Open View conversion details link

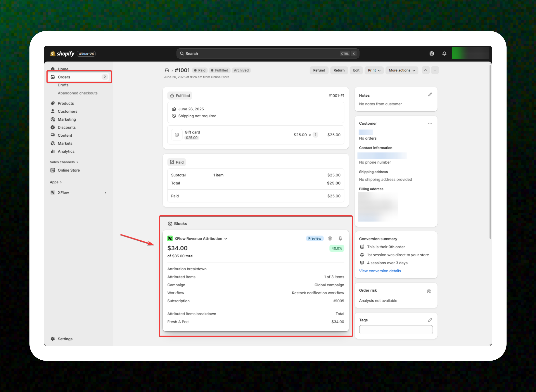(x=380, y=271)
